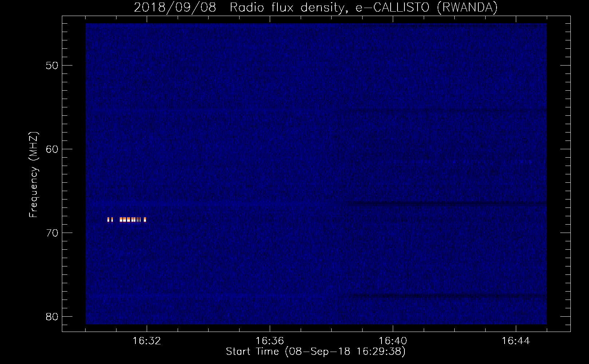Click the Frequency (MHZ) axis label

tap(33, 174)
